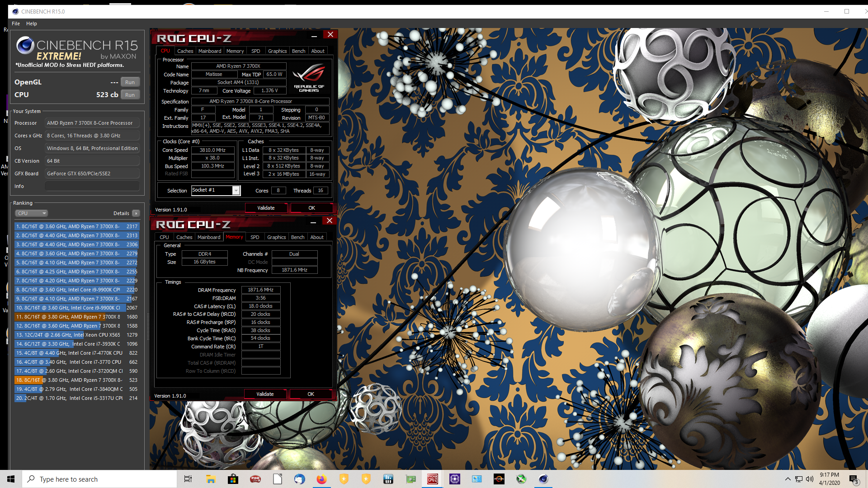868x488 pixels.
Task: Open SPD tab in memory-timings CPU-Z window
Action: click(x=255, y=237)
